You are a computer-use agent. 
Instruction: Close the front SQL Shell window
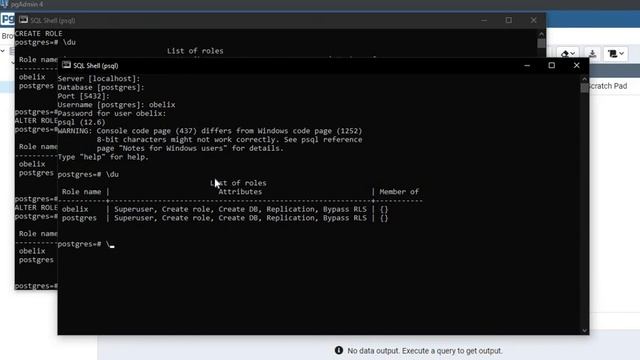coord(576,65)
